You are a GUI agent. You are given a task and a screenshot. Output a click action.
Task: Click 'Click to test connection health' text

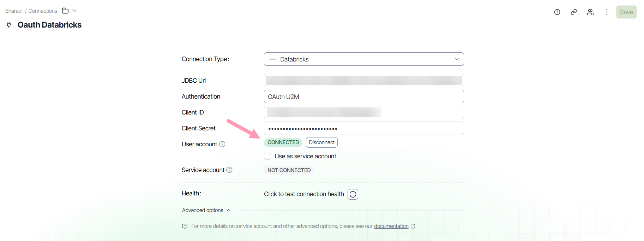[304, 194]
